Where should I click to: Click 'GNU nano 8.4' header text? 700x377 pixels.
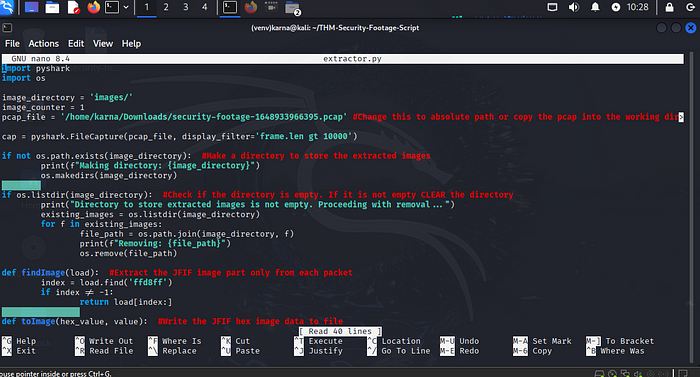pos(40,59)
